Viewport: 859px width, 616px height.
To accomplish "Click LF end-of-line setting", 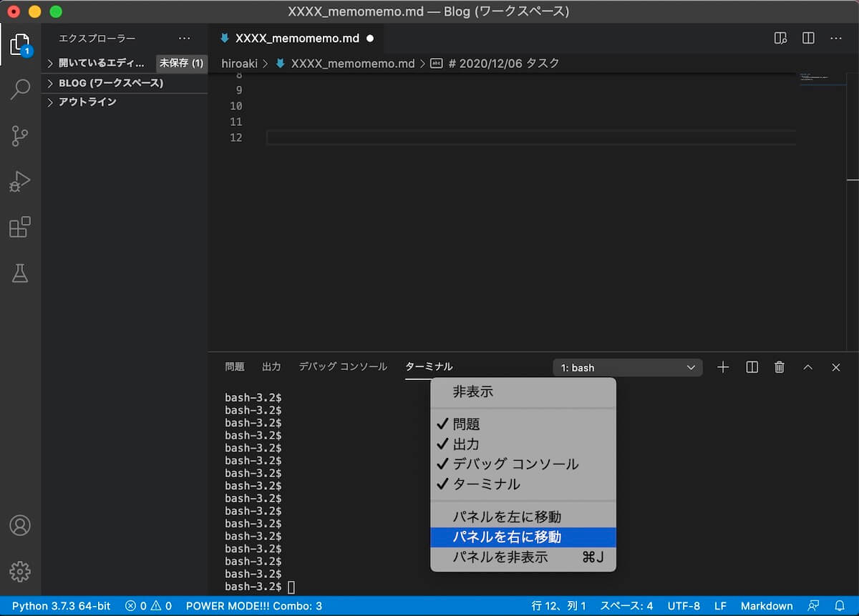I will click(x=720, y=606).
